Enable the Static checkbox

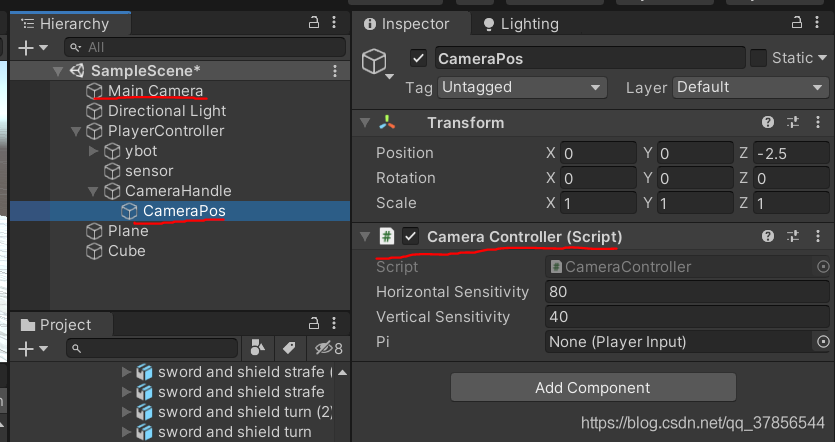click(x=758, y=58)
